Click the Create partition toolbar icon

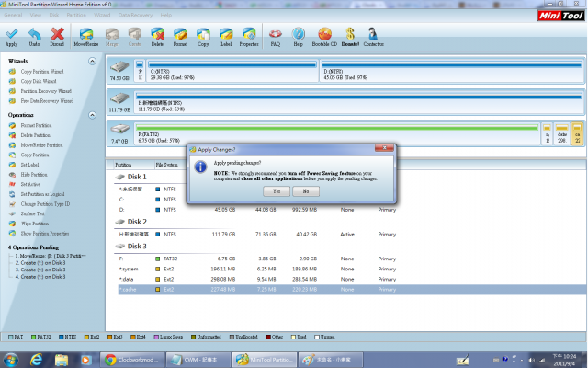click(x=135, y=37)
